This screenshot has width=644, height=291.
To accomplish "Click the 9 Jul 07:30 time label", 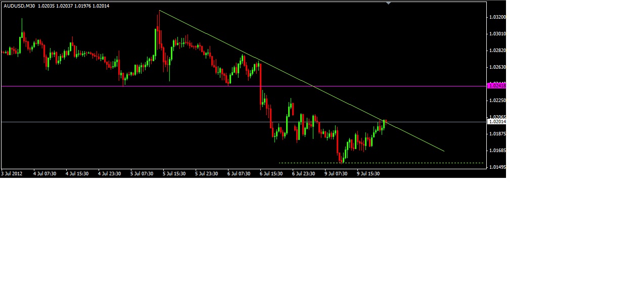I will [x=336, y=174].
